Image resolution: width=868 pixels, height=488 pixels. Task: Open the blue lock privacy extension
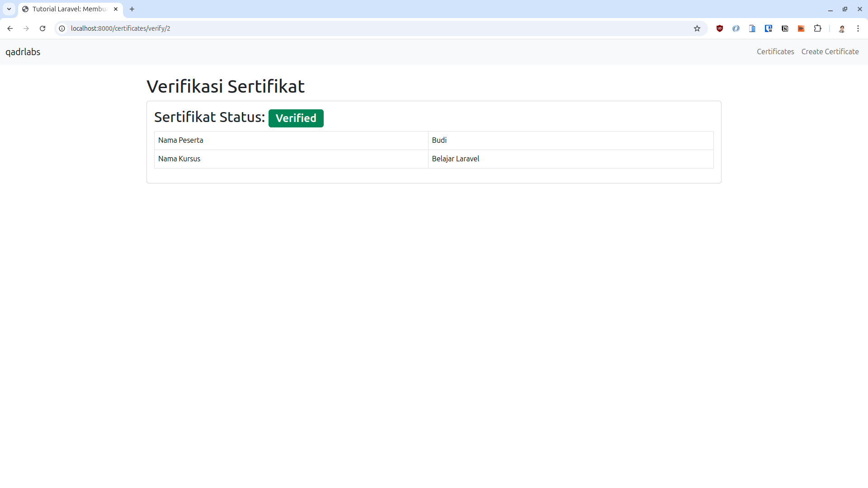pos(769,28)
